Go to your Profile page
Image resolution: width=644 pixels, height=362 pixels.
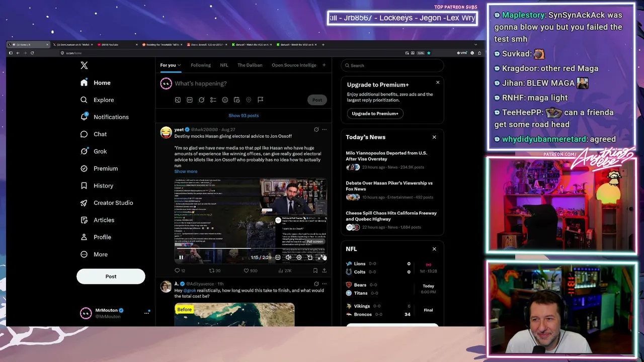pos(96,237)
